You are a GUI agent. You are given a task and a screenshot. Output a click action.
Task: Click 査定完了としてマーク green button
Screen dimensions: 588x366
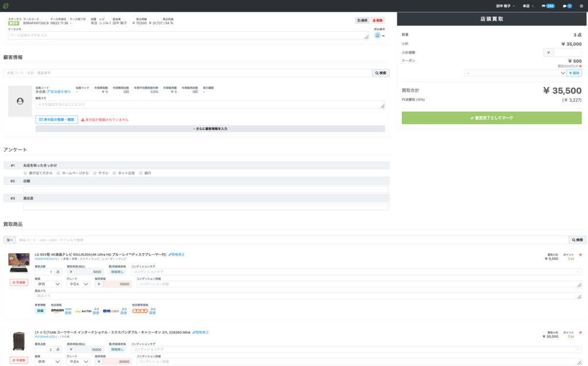click(x=492, y=118)
